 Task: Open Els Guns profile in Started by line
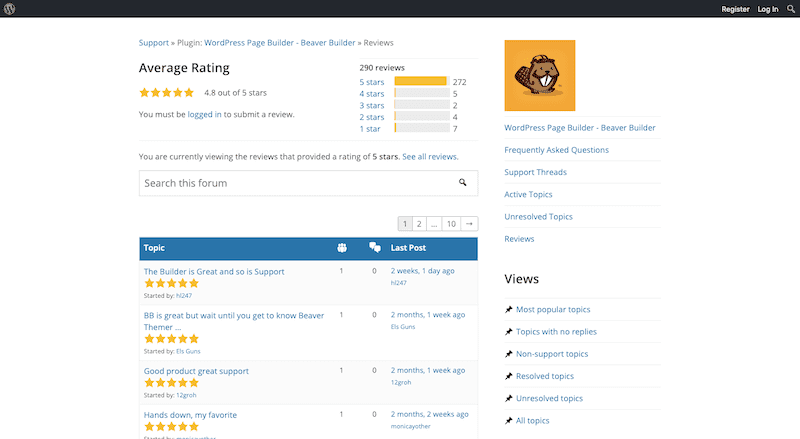188,351
